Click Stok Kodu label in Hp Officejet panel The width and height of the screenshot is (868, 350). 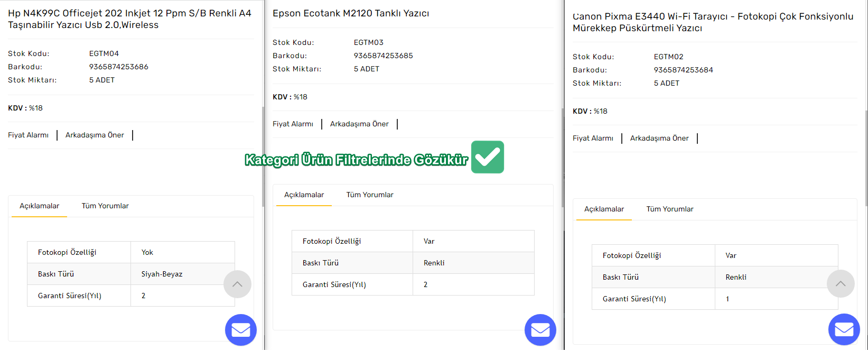[x=29, y=53]
